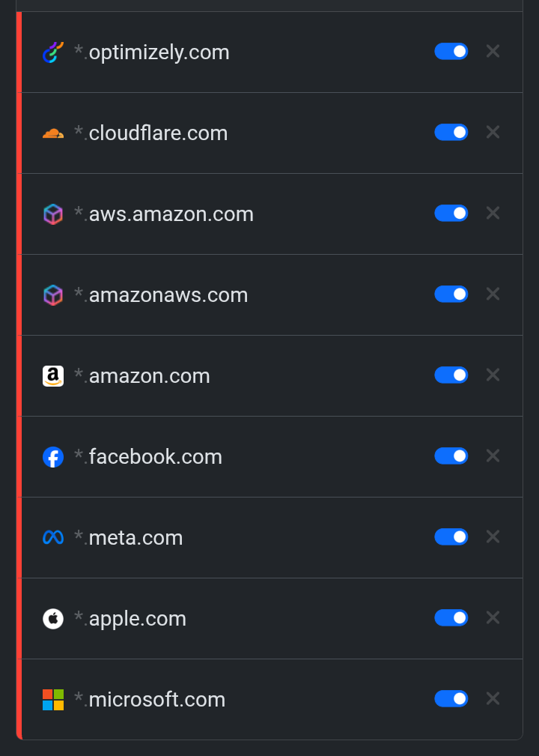The image size is (539, 756).
Task: Switch off the microsoft.com toggle
Action: coord(451,698)
